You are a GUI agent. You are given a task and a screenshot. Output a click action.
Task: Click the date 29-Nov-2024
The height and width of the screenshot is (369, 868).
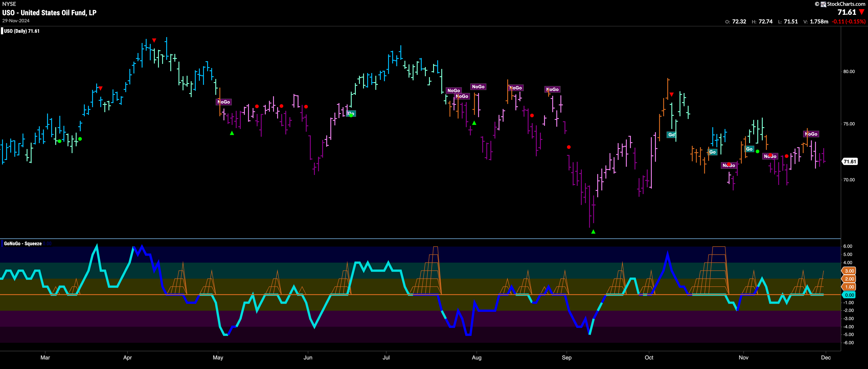16,20
